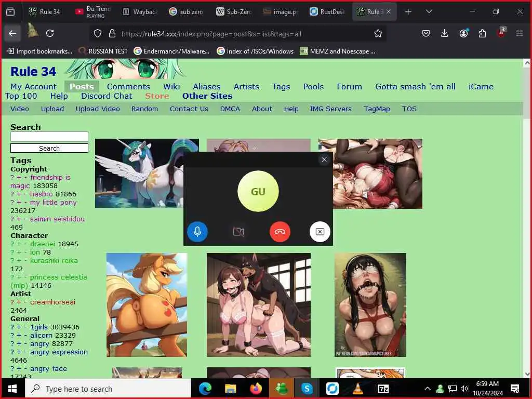Toggle the camera in call overlay
The height and width of the screenshot is (399, 532).
[238, 232]
